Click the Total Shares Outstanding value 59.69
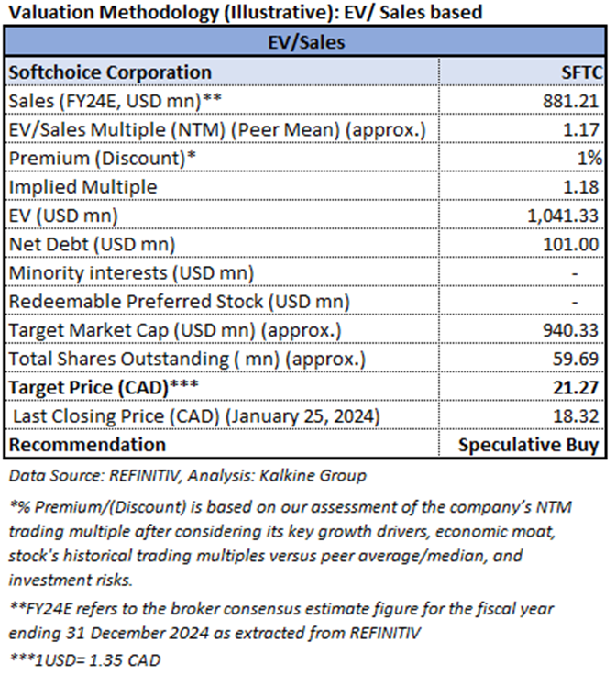 [x=578, y=359]
